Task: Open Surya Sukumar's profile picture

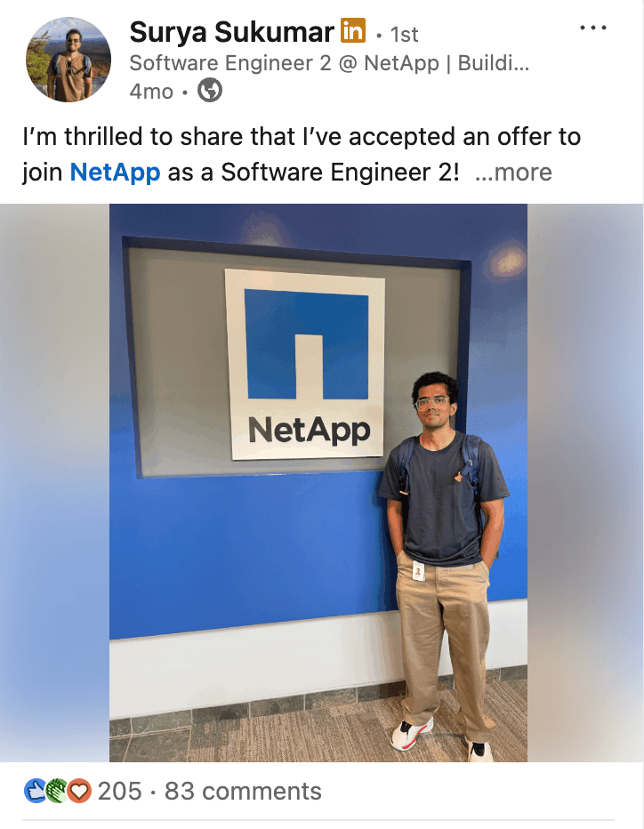Action: tap(68, 60)
